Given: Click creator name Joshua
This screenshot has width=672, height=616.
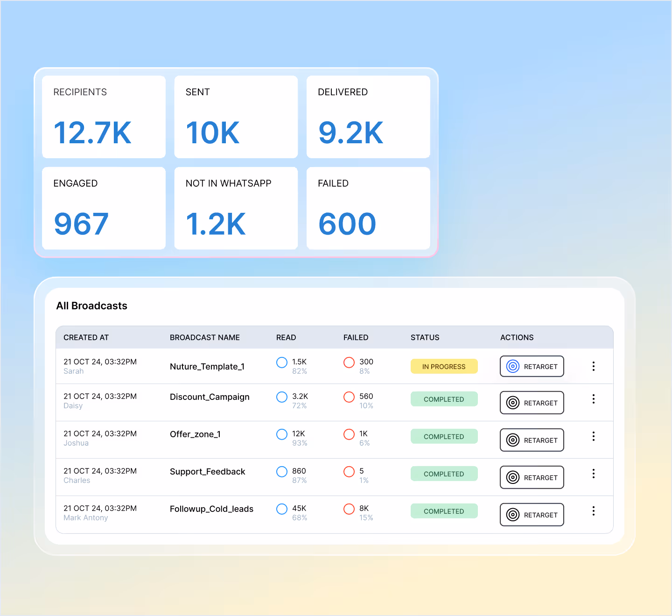Looking at the screenshot, I should pos(76,443).
